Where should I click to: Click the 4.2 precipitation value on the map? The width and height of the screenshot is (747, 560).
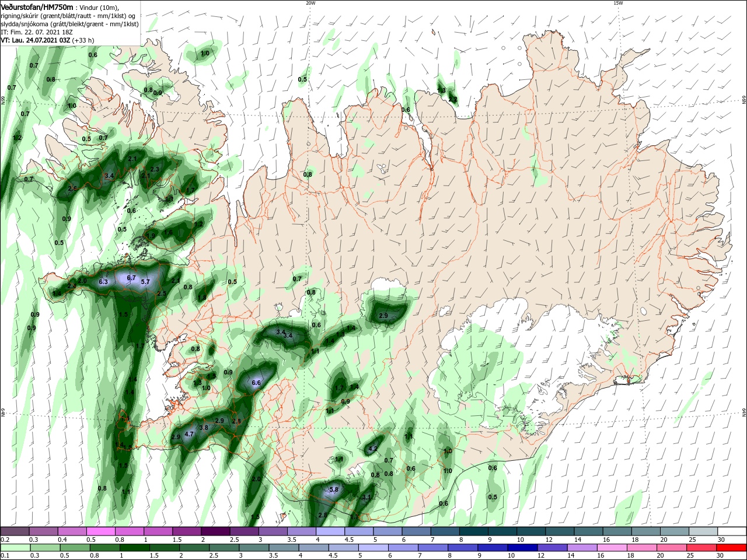tap(373, 449)
